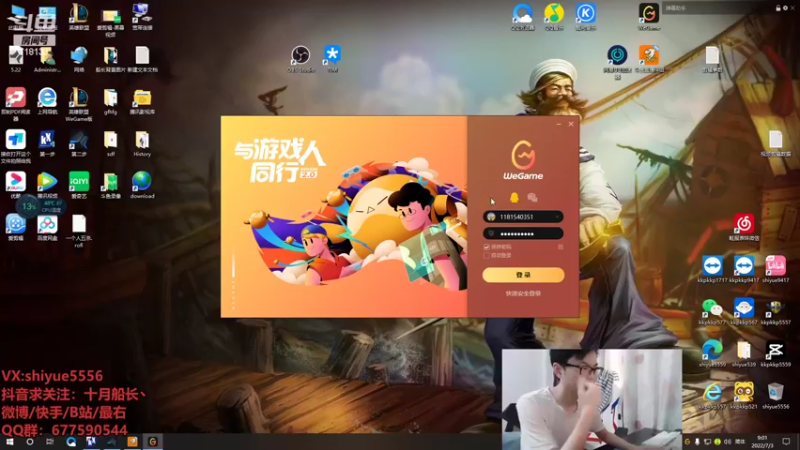The height and width of the screenshot is (450, 800).
Task: Open TeamViewer shortcut kkpkkp1717
Action: coord(712,269)
